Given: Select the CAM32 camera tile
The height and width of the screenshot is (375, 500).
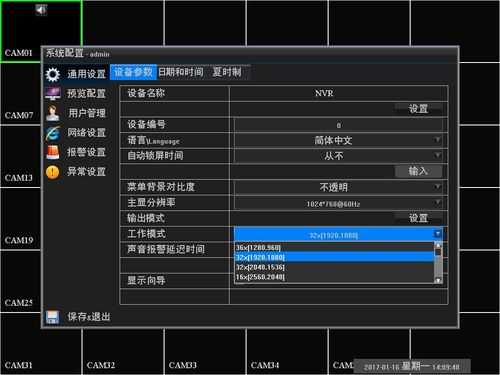Looking at the screenshot, I should tap(123, 352).
